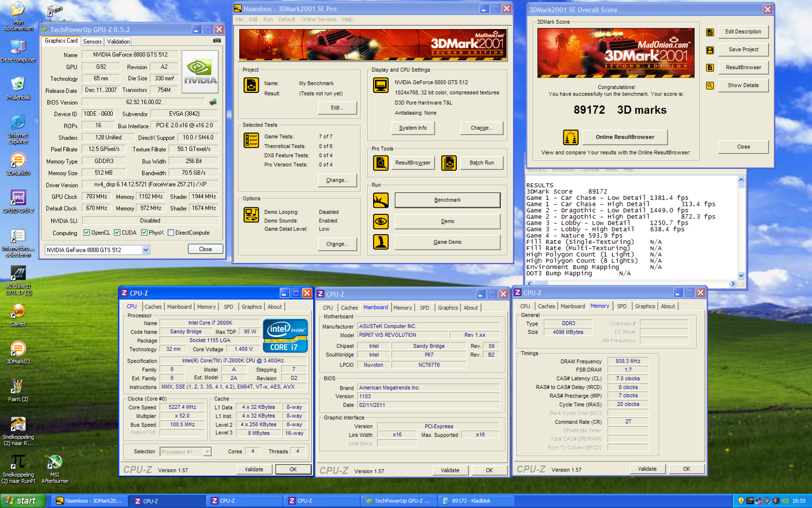Image resolution: width=812 pixels, height=508 pixels.
Task: Click the Show Details magnifier icon
Action: pyautogui.click(x=710, y=85)
